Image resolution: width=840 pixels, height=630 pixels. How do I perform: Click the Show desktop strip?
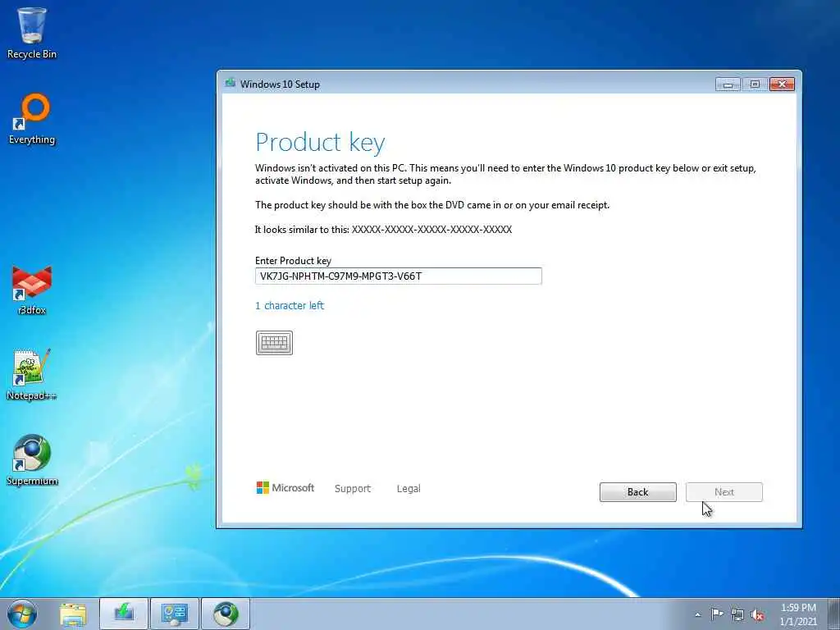click(x=834, y=614)
